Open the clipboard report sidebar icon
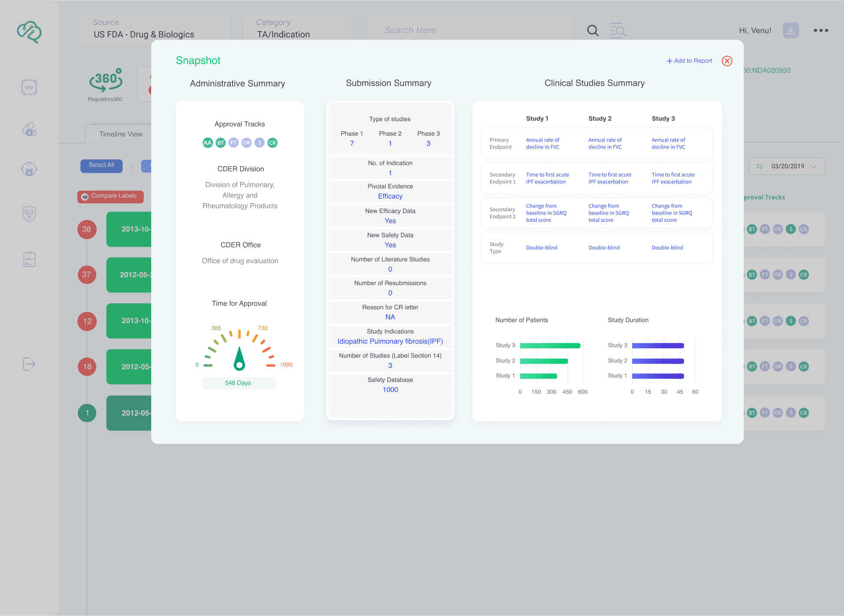844x616 pixels. [29, 259]
